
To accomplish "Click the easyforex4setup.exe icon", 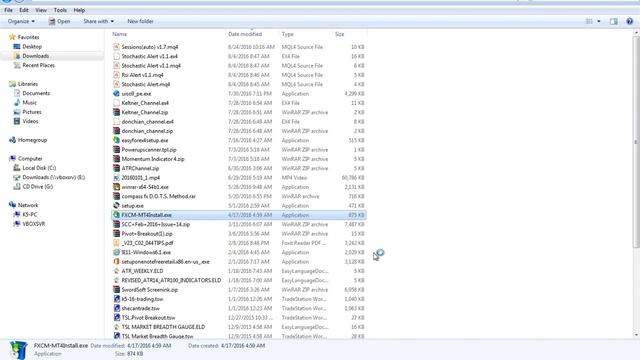I will (116, 140).
